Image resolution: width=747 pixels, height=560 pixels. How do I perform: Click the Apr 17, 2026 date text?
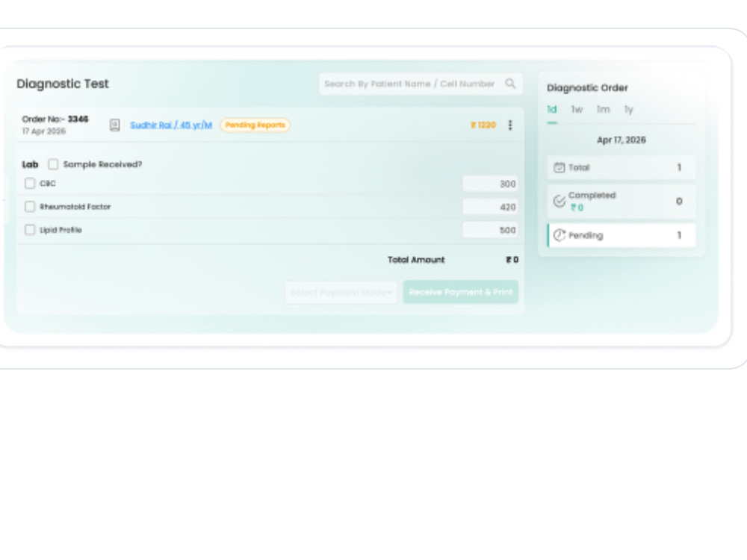622,140
